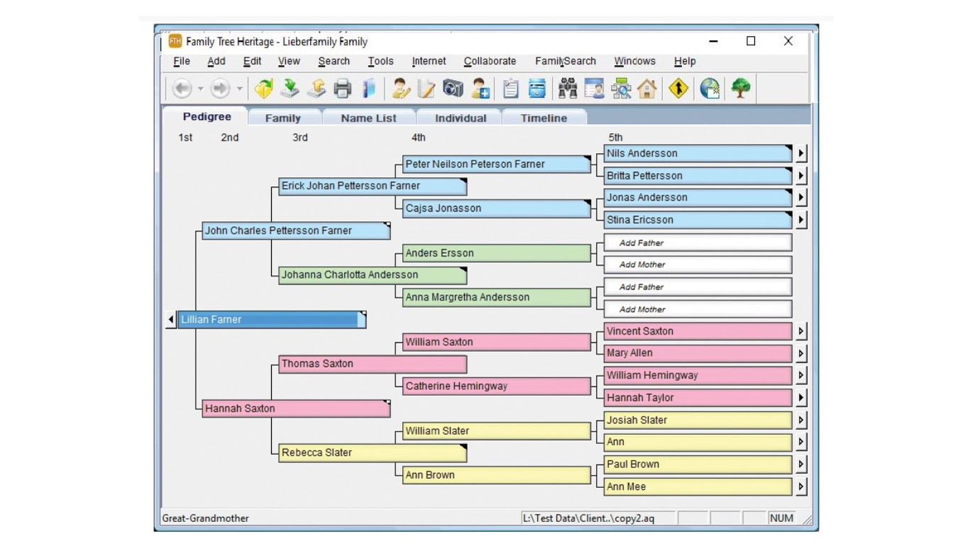This screenshot has width=980, height=551.
Task: Open the FamilySearch menu
Action: [566, 61]
